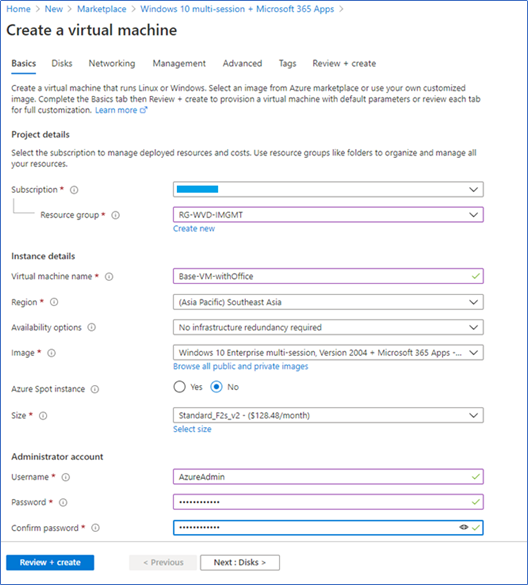Click the info icon next to Subscription
Image resolution: width=528 pixels, height=585 pixels.
[x=74, y=190]
